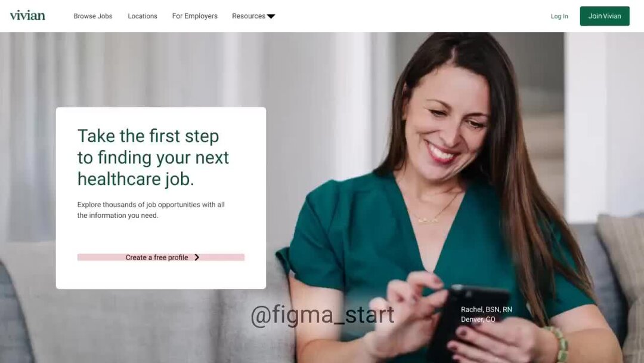Click the Rachel, BSN, RN caption
This screenshot has width=644, height=363.
coord(487,309)
